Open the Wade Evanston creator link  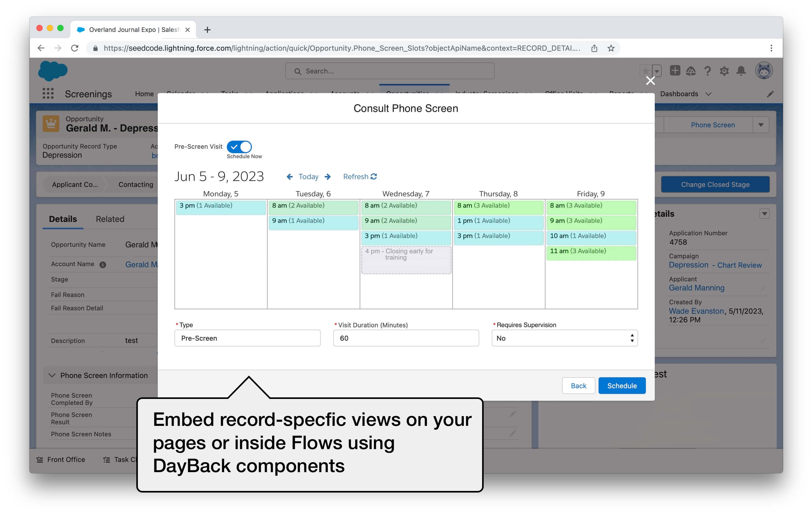click(x=696, y=311)
